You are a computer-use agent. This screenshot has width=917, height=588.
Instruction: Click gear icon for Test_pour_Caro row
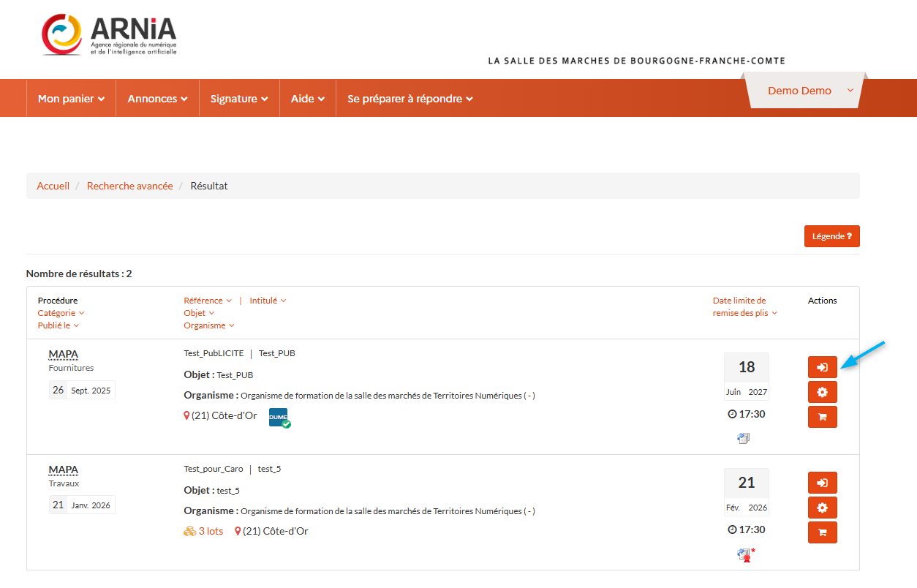coord(822,508)
